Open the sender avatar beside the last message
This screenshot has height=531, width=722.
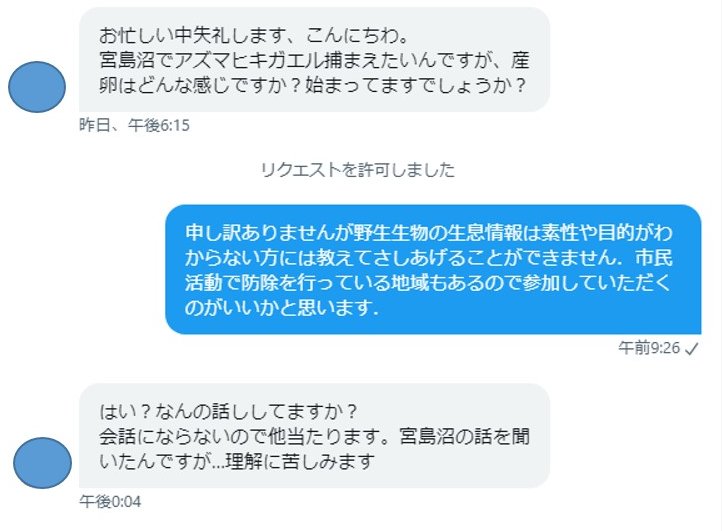42,463
